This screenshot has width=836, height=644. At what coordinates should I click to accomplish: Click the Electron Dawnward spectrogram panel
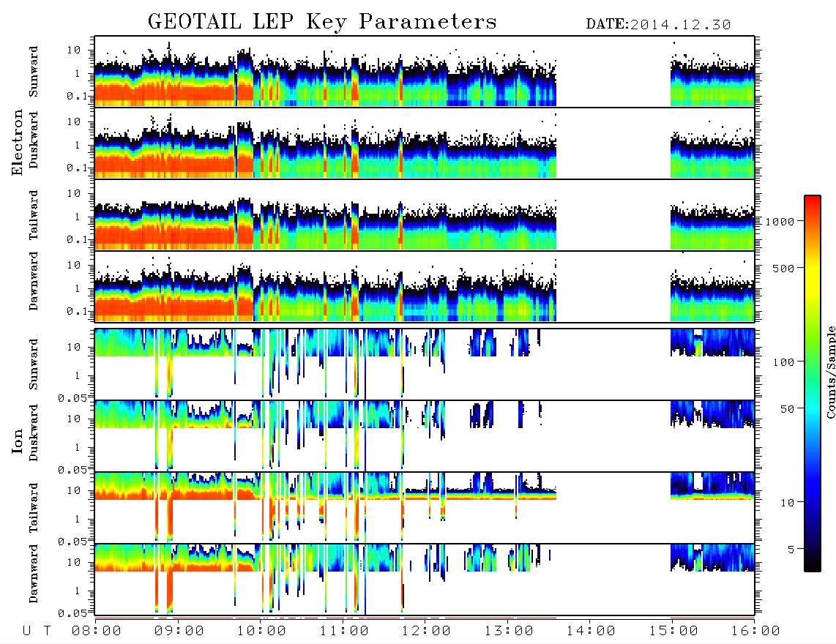coord(425,286)
